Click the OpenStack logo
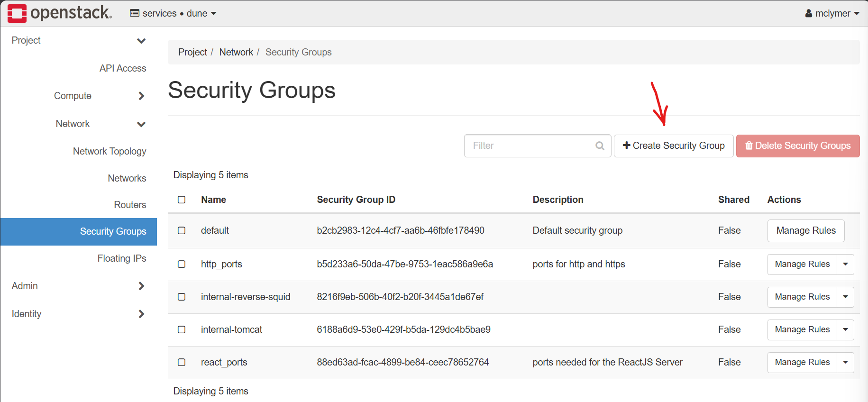The width and height of the screenshot is (868, 402). [60, 13]
